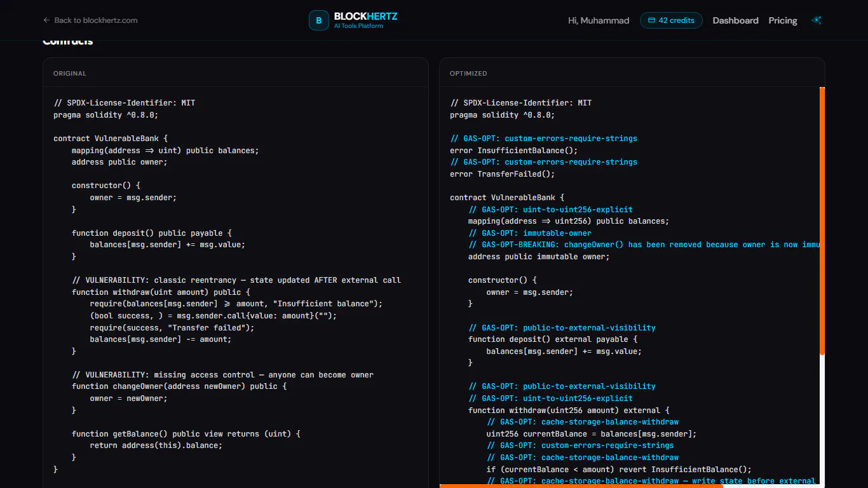Click the BLOCKHERTZ AI Tools Platform title

(x=365, y=20)
